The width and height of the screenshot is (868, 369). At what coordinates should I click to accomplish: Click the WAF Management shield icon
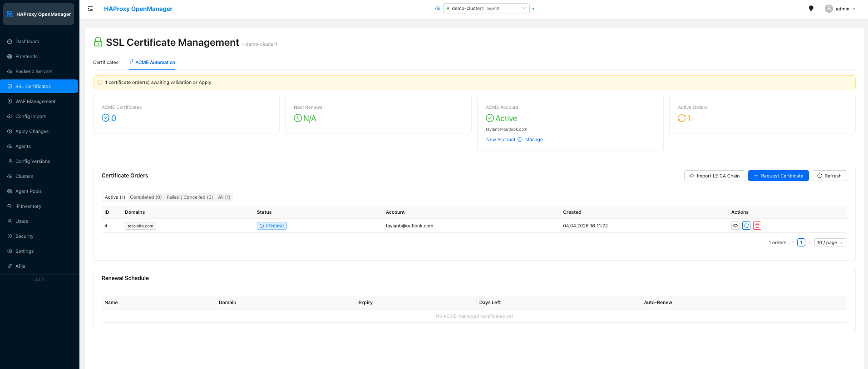[10, 101]
